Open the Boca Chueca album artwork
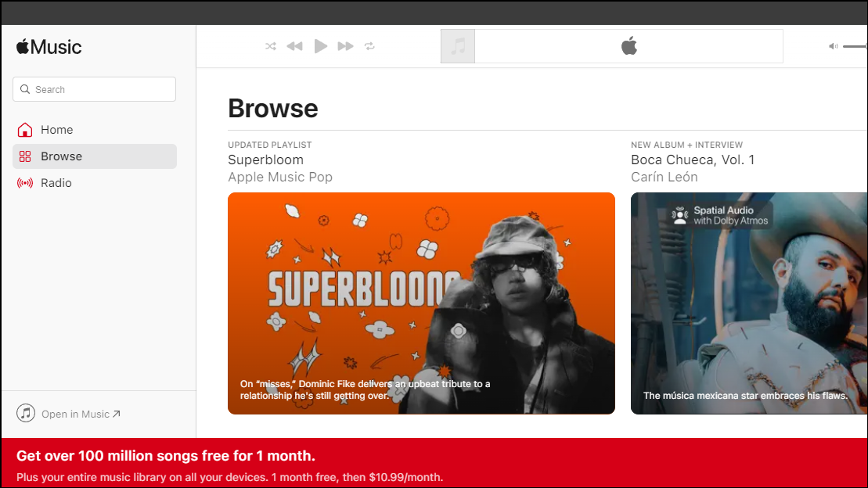 coord(749,303)
